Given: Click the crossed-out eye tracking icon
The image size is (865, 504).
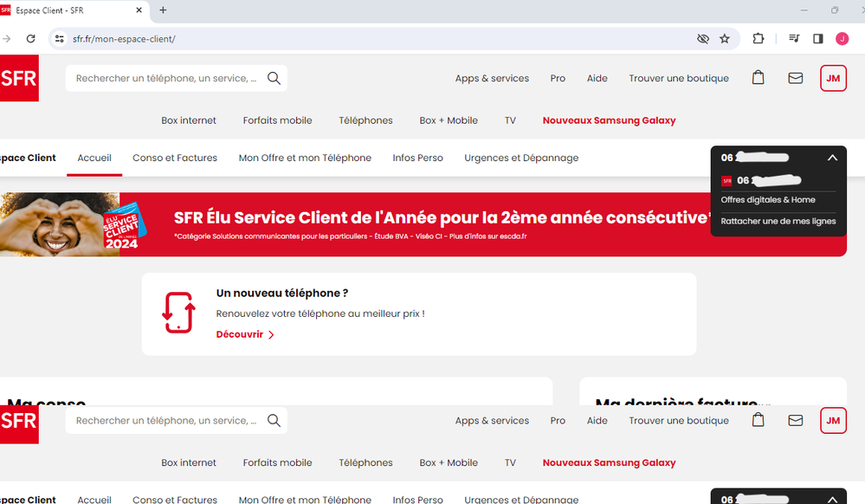Looking at the screenshot, I should pos(702,39).
